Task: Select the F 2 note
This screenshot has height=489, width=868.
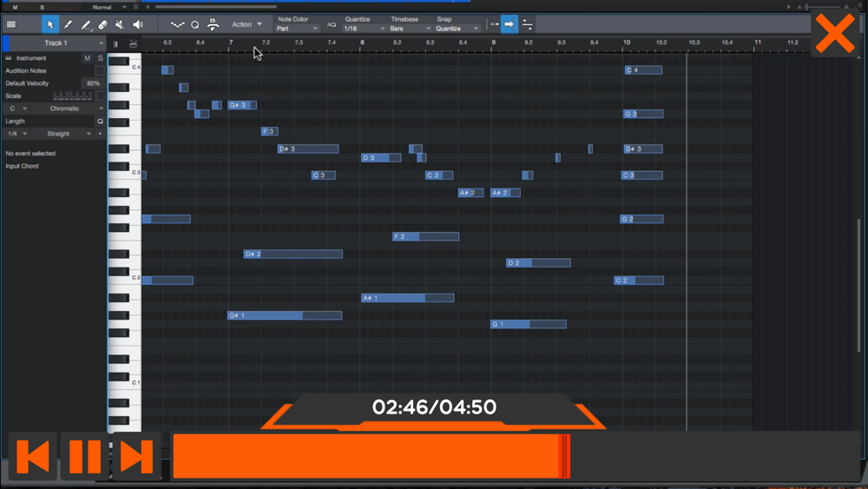Action: point(425,236)
